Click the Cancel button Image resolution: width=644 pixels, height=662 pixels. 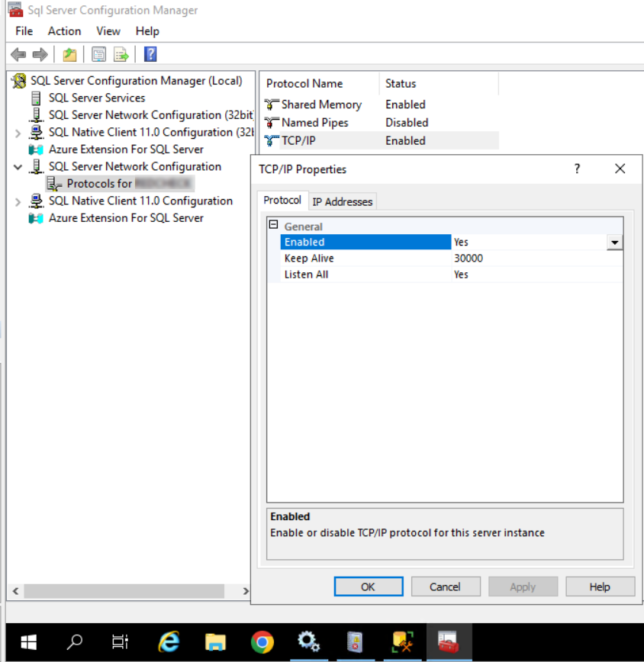coord(446,586)
